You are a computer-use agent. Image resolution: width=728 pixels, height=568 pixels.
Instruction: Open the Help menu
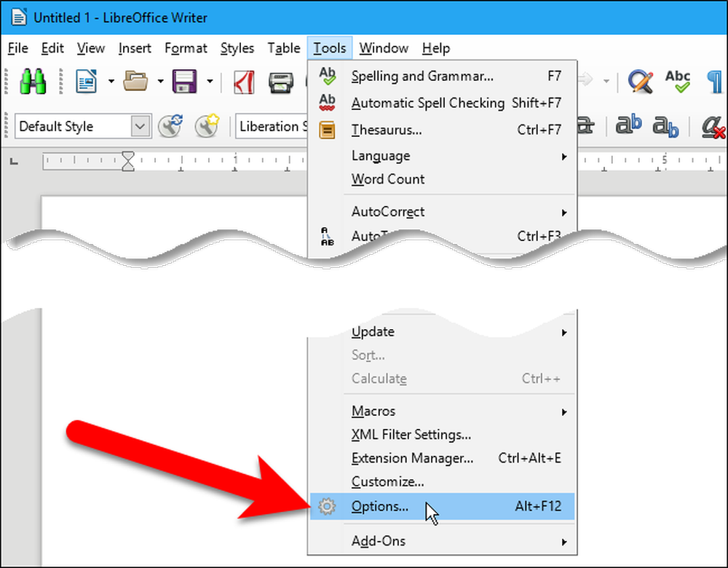click(436, 48)
